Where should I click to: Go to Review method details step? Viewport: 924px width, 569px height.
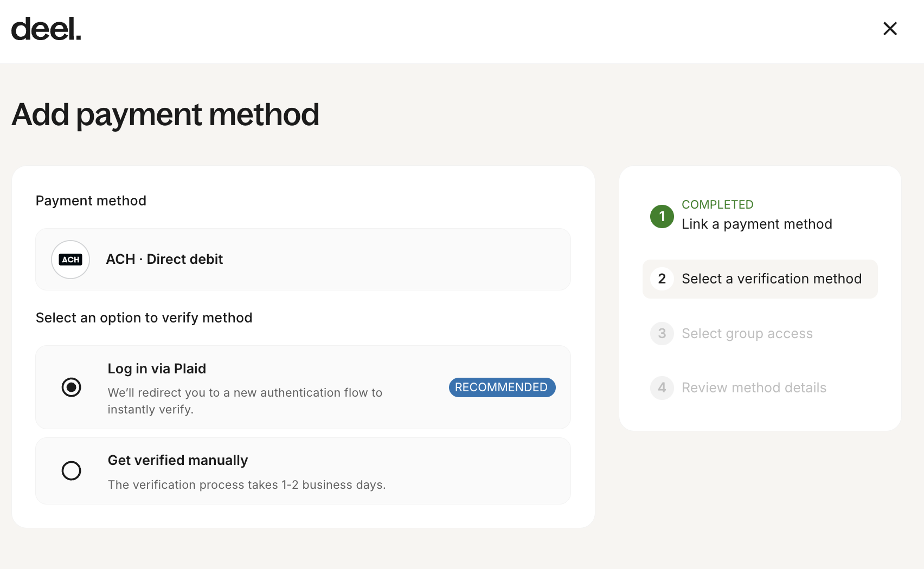tap(754, 388)
